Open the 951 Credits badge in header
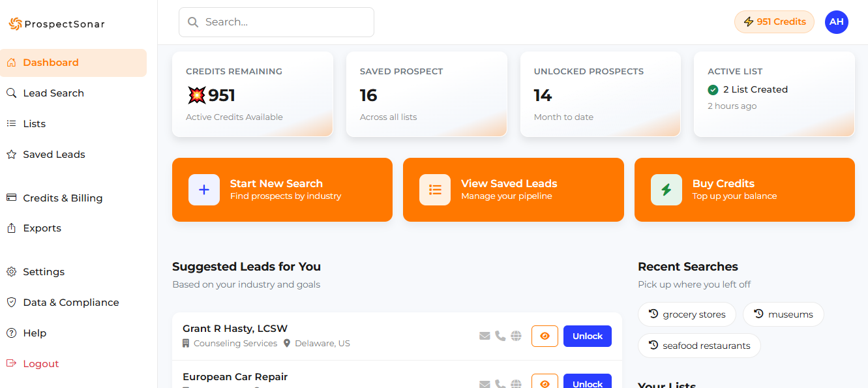This screenshot has width=868, height=388. 774,22
